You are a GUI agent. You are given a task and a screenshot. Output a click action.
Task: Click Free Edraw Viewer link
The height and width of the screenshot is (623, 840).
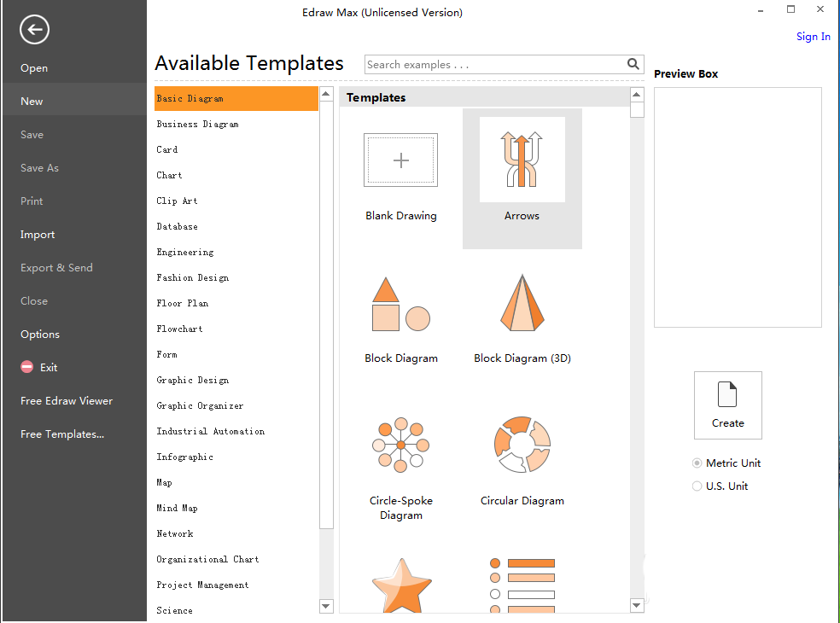tap(67, 401)
